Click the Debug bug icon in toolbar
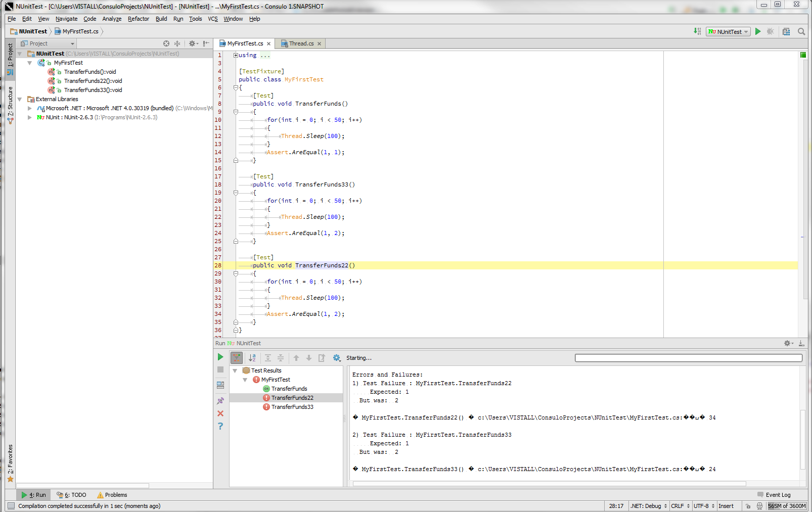 point(771,31)
